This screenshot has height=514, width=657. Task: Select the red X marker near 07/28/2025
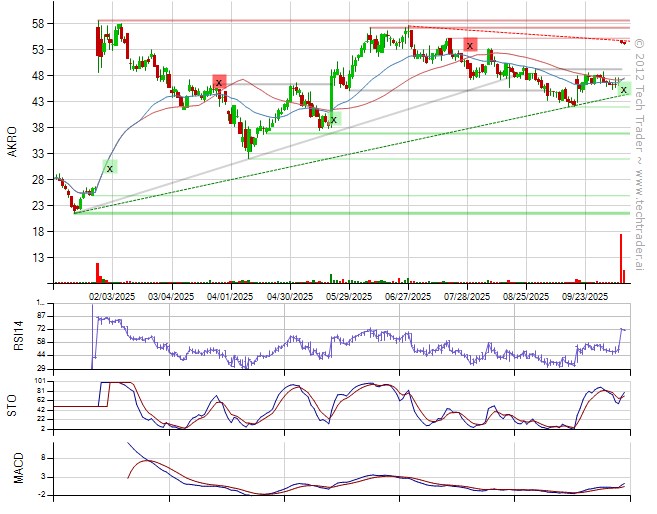point(469,45)
